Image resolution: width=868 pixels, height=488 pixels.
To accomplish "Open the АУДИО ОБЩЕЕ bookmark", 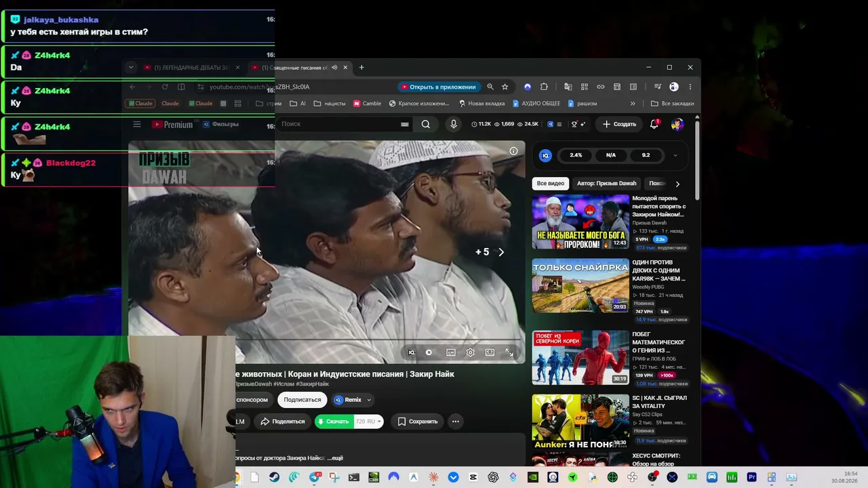I will [x=536, y=104].
